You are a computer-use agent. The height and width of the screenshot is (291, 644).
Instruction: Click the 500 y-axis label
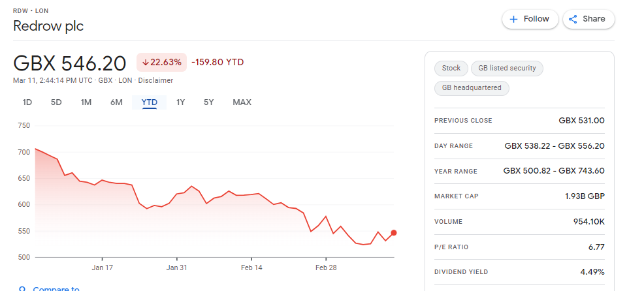(x=24, y=257)
